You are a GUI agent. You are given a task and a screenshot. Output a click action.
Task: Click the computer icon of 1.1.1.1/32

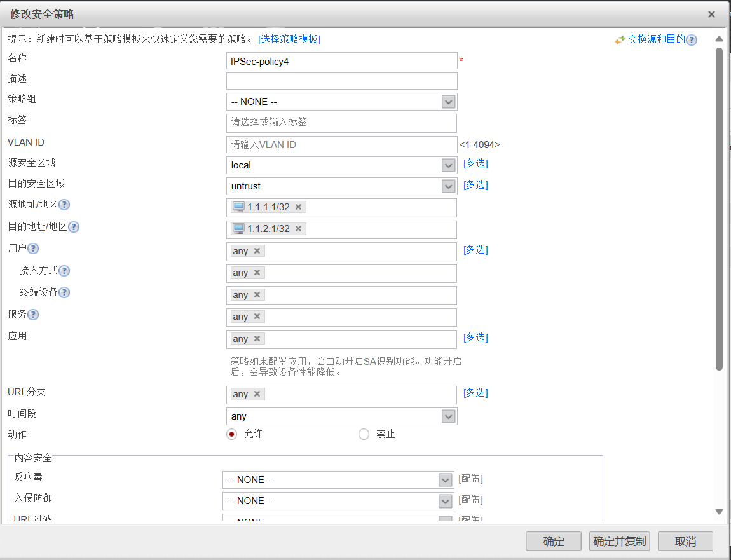click(238, 207)
